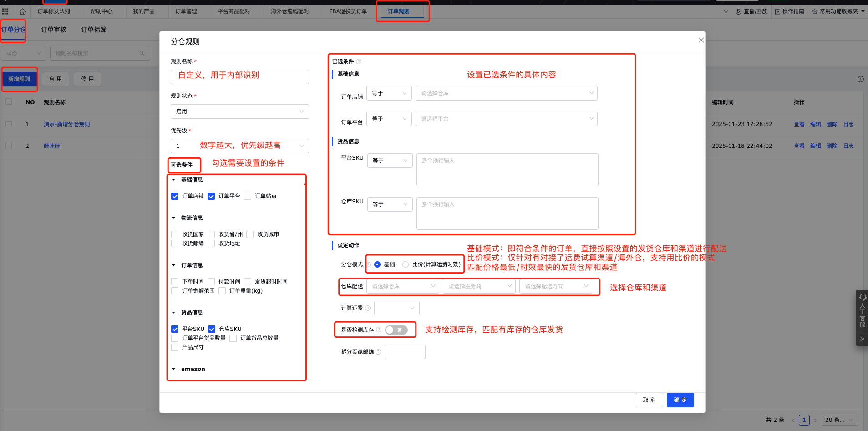
Task: Open 常用功能收藏夹 favorites star
Action: pos(815,11)
